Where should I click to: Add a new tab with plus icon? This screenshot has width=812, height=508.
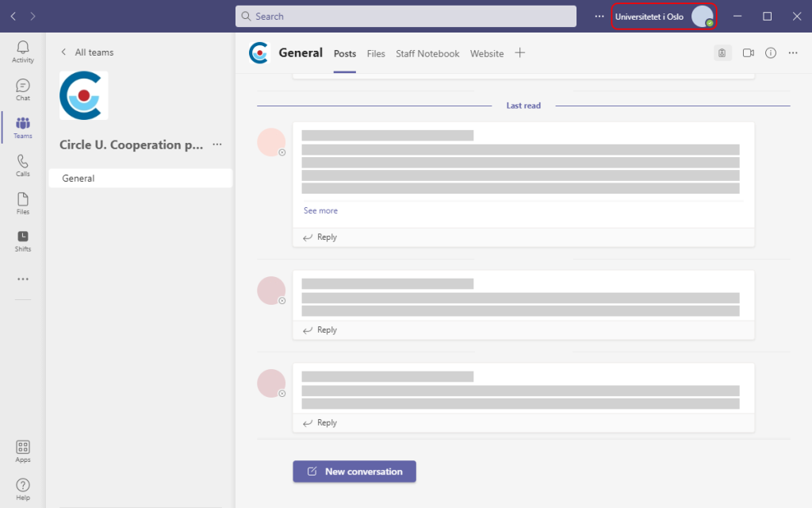(520, 53)
